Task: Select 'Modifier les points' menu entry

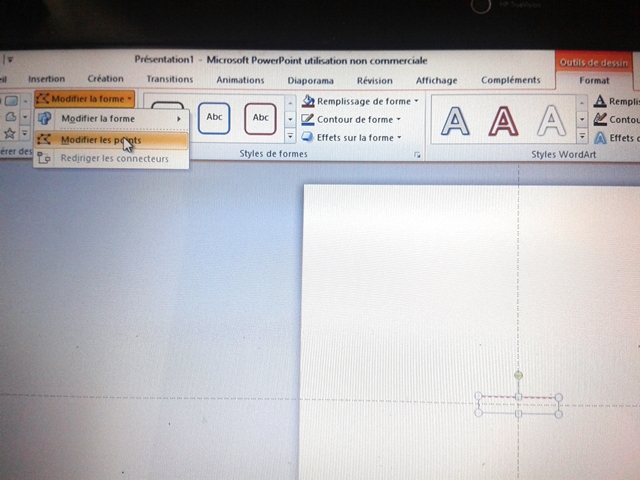Action: click(100, 140)
